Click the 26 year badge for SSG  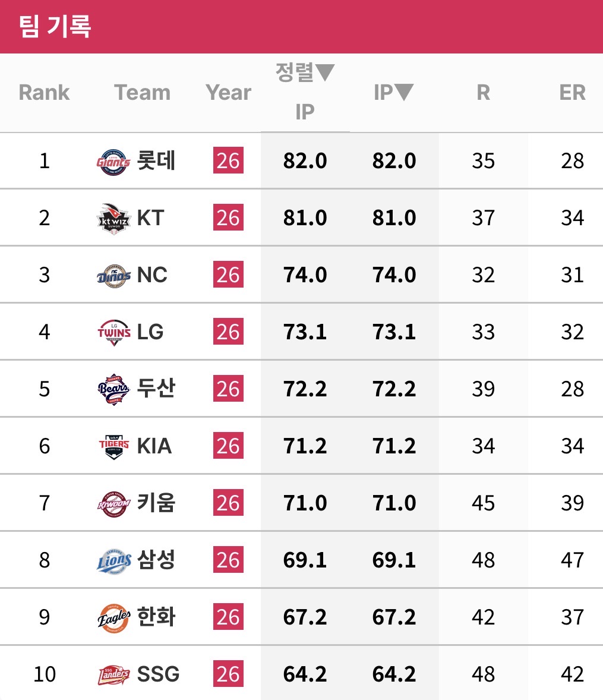tap(228, 674)
